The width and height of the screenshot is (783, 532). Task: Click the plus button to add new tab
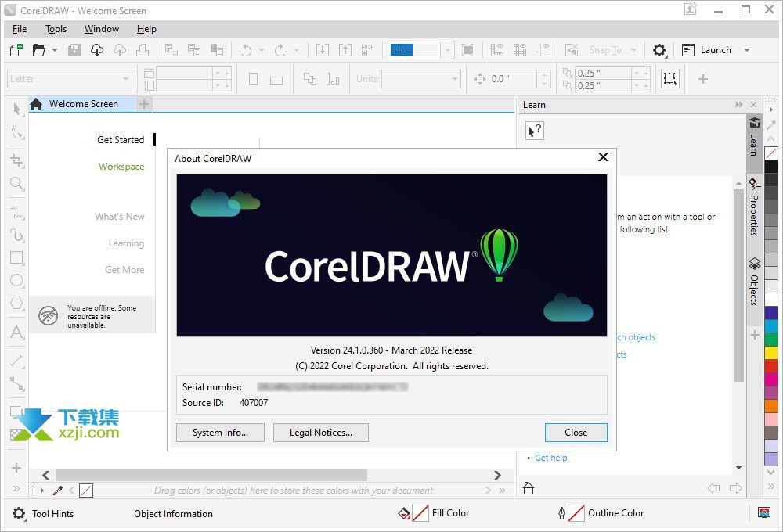(x=144, y=104)
